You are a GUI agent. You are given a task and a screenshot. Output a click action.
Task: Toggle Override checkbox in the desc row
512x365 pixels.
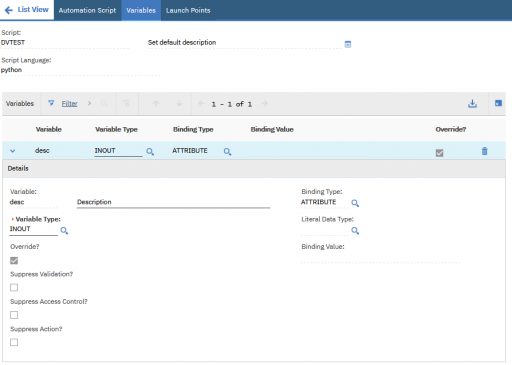(x=439, y=153)
